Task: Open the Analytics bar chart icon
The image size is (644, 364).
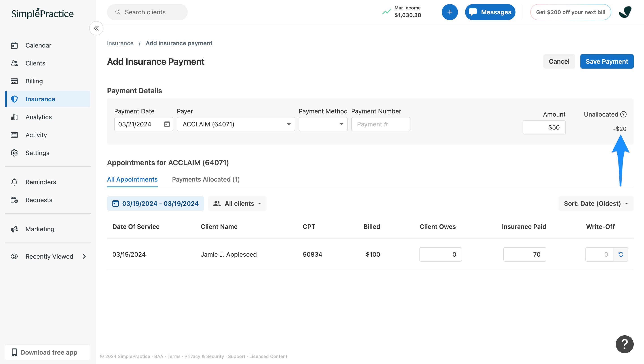Action: pyautogui.click(x=14, y=117)
